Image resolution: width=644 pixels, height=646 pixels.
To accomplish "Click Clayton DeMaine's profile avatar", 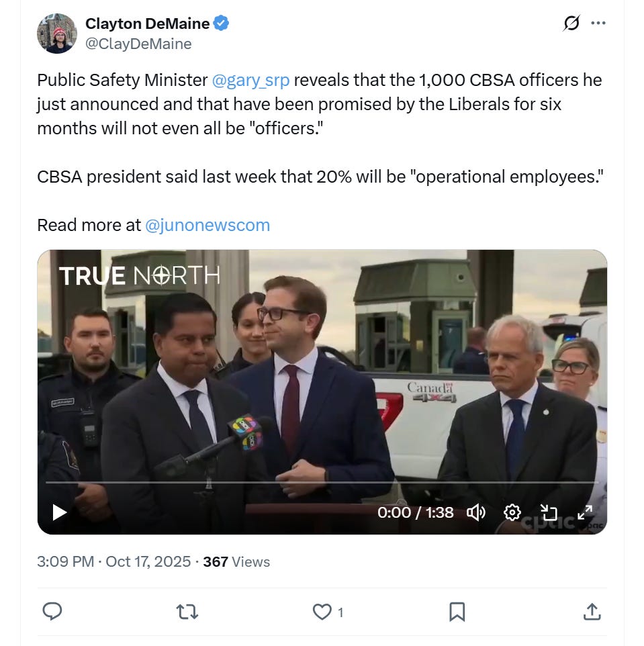I will coord(57,34).
